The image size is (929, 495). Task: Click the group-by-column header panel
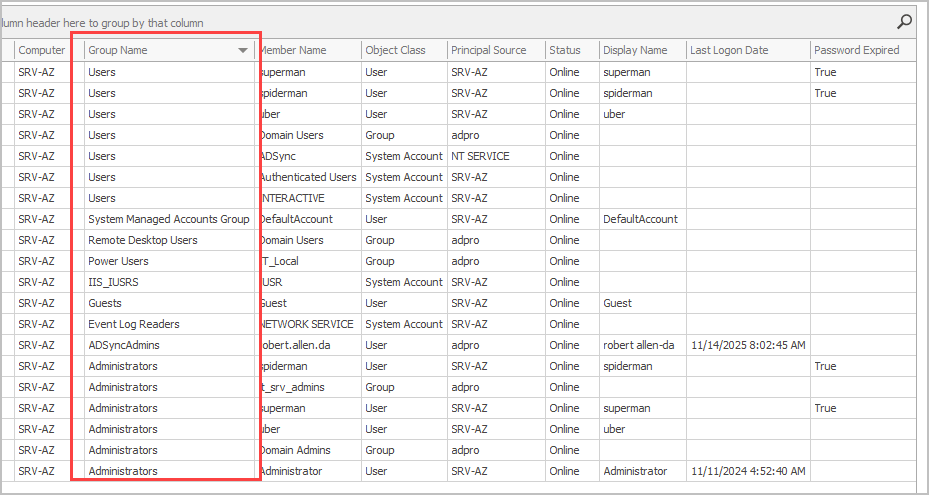tap(400, 22)
